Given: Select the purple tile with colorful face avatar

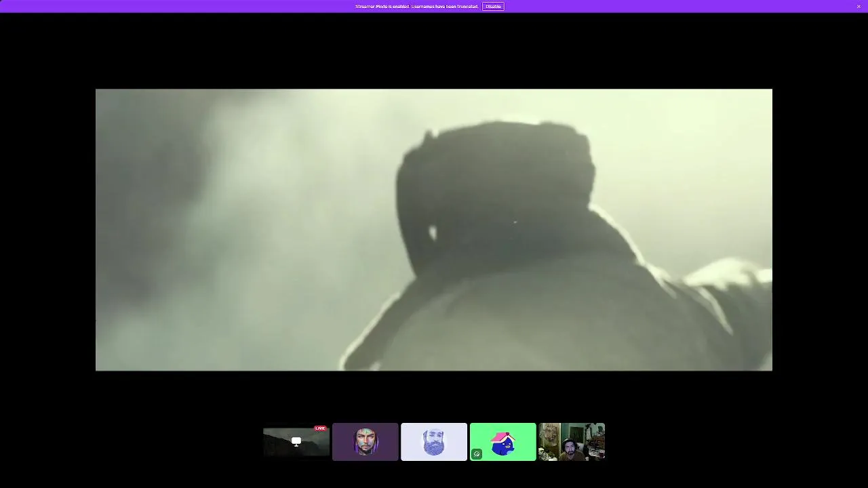Looking at the screenshot, I should point(366,442).
